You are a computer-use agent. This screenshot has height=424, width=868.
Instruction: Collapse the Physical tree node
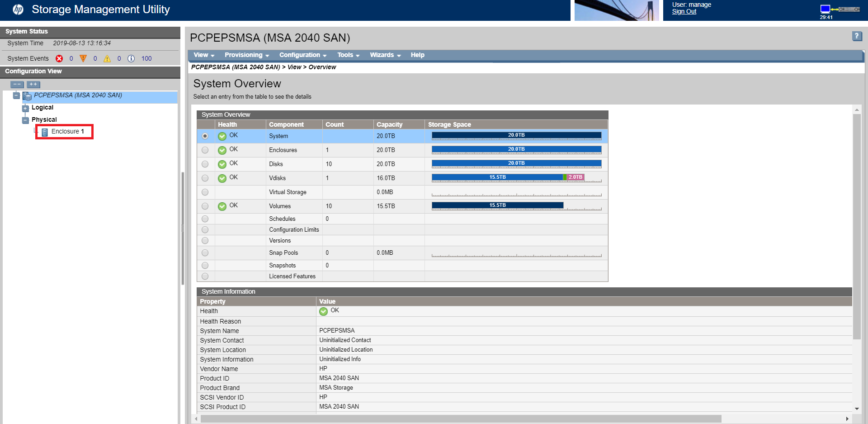point(25,120)
